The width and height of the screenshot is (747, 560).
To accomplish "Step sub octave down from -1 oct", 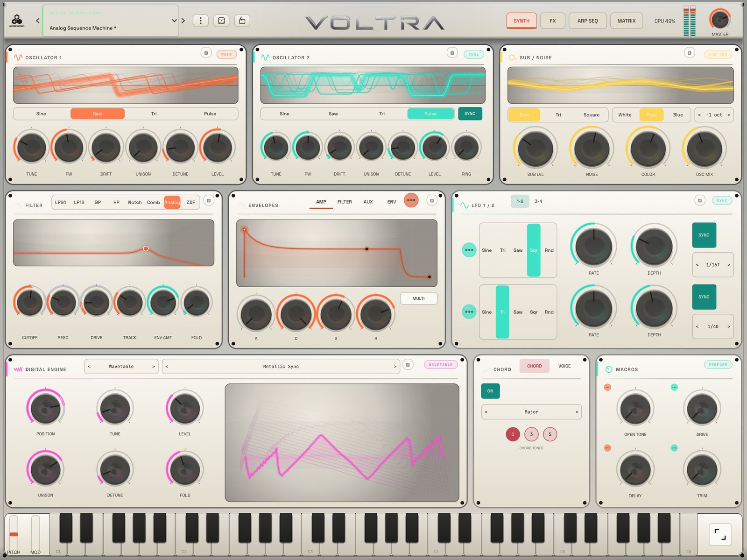I will (x=699, y=115).
